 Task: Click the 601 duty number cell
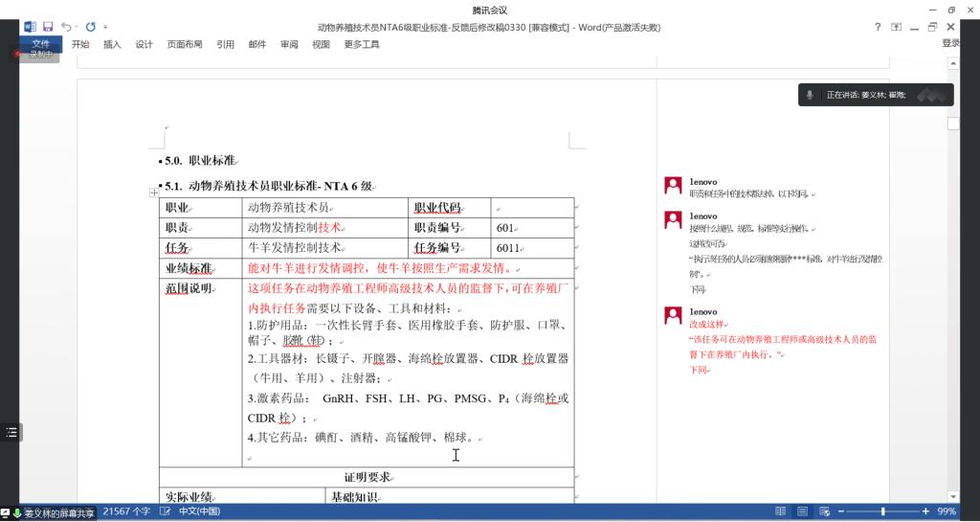pyautogui.click(x=532, y=228)
